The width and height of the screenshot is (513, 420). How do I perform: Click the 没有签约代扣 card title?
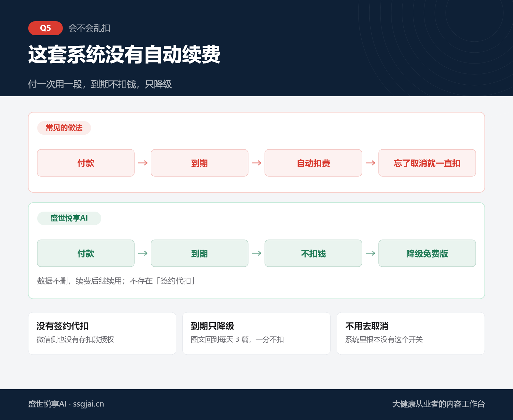(63, 326)
